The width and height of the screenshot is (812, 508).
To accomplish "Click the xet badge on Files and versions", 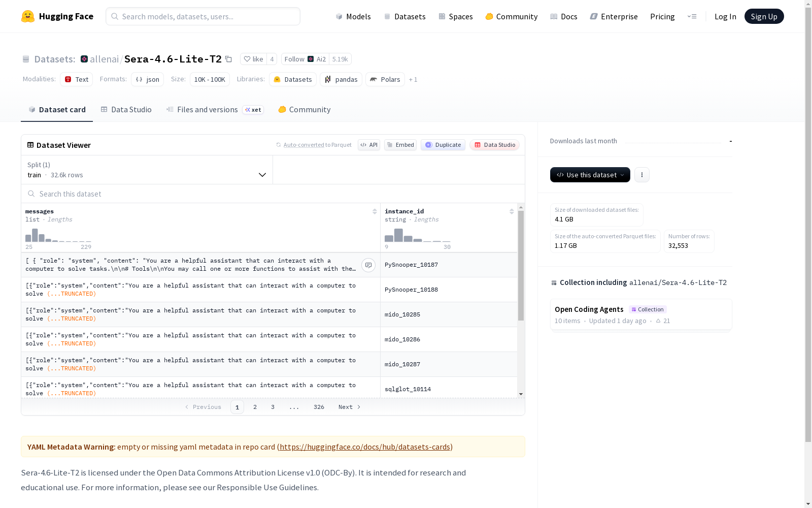I will pos(253,110).
